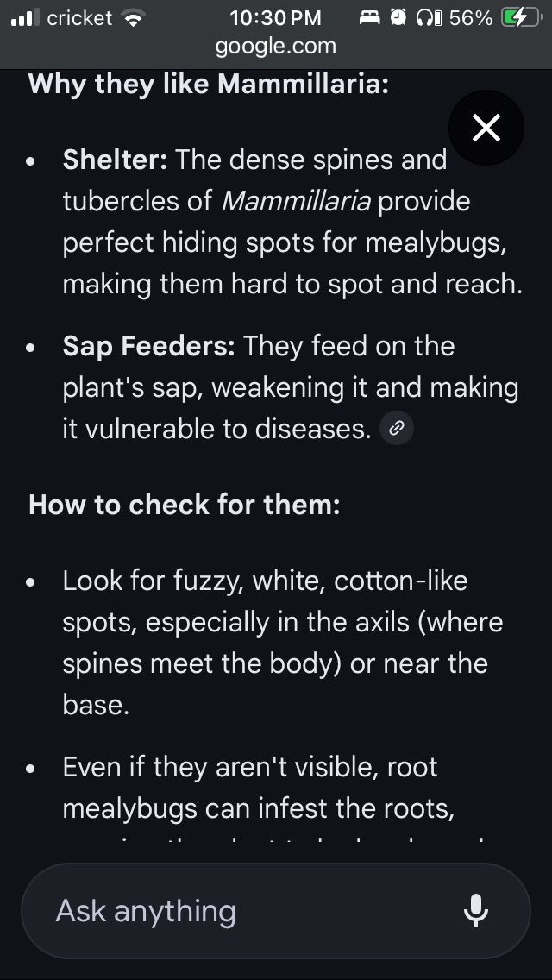The width and height of the screenshot is (552, 980).
Task: Tap the microphone voice input icon
Action: 476,910
